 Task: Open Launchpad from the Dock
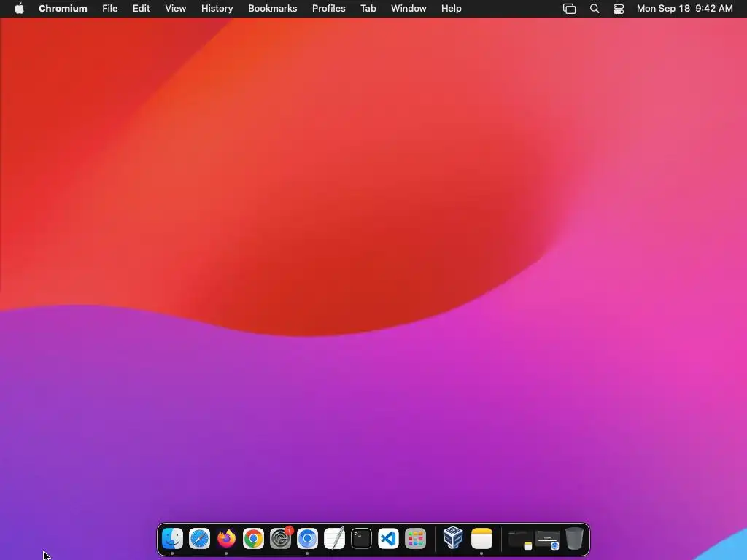(x=415, y=539)
